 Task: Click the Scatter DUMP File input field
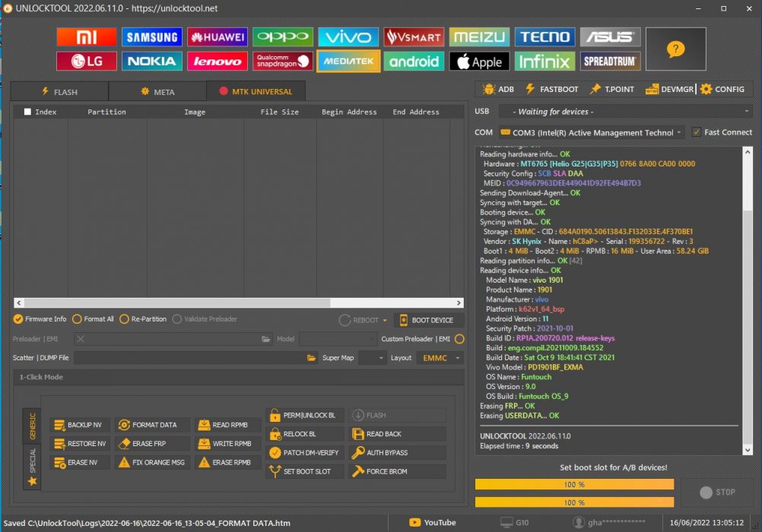click(190, 358)
